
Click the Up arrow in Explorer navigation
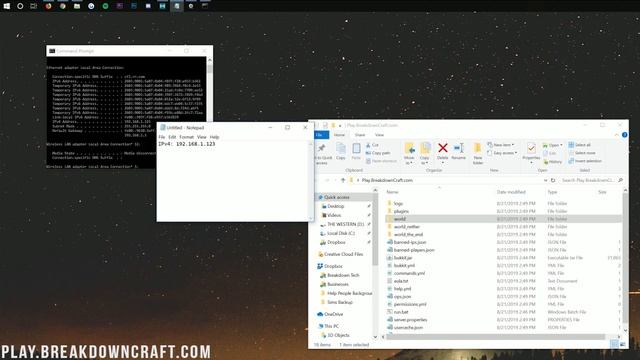point(343,180)
